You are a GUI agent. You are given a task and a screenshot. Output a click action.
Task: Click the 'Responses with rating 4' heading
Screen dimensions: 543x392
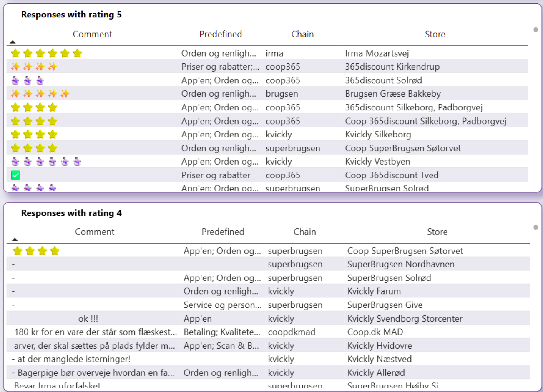(x=71, y=213)
